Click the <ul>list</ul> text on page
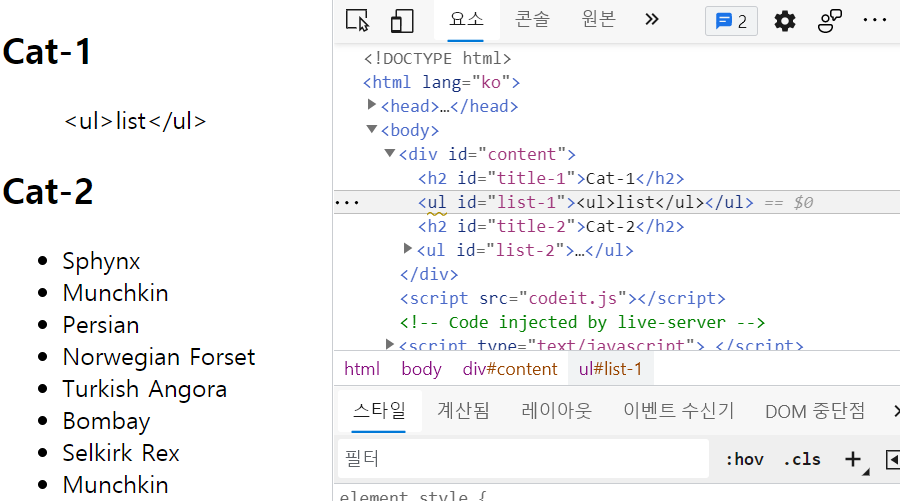Viewport: 900px width, 501px height. [135, 121]
